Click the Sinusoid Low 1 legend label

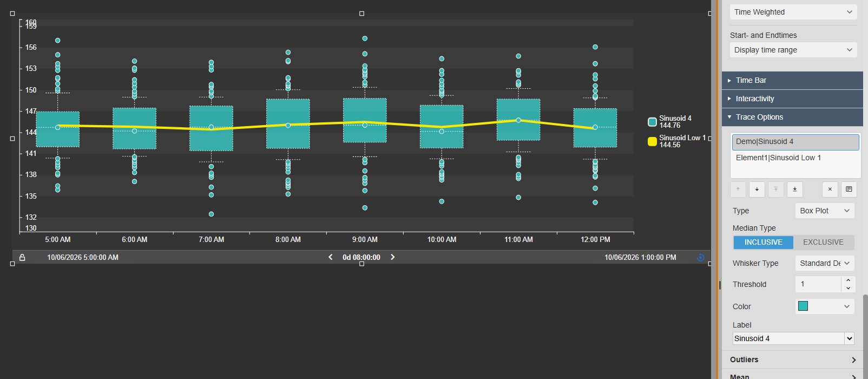click(x=682, y=138)
